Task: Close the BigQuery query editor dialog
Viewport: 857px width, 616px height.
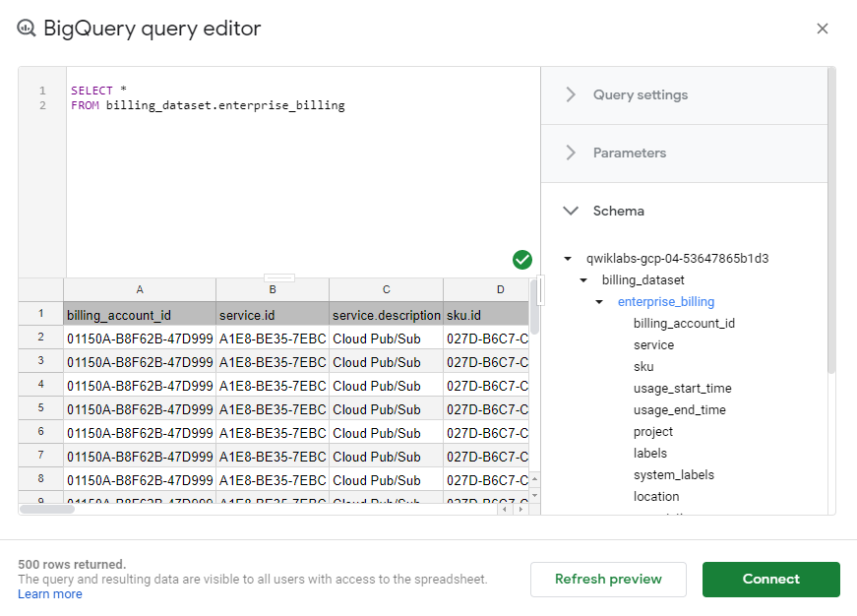Action: point(823,29)
